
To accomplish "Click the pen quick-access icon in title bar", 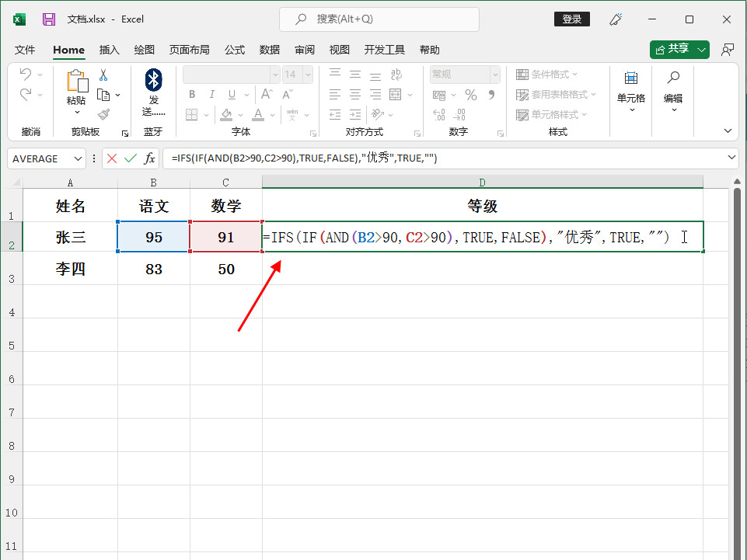I will (x=616, y=19).
